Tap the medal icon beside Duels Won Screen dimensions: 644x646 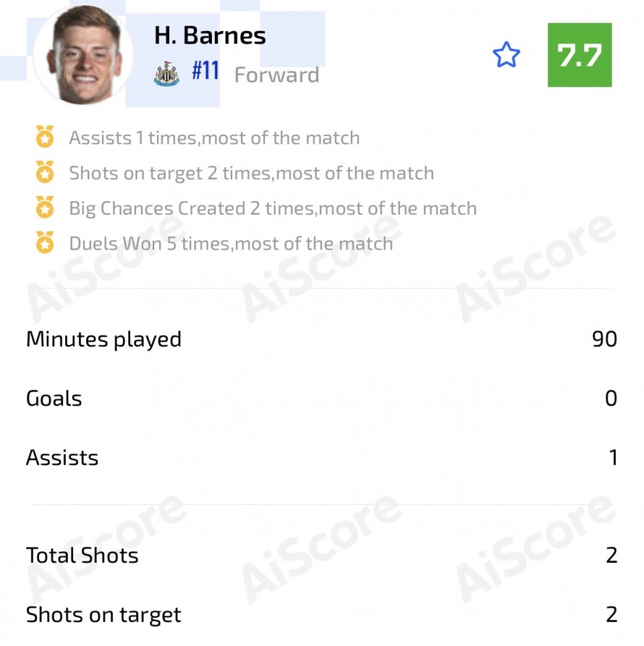44,243
